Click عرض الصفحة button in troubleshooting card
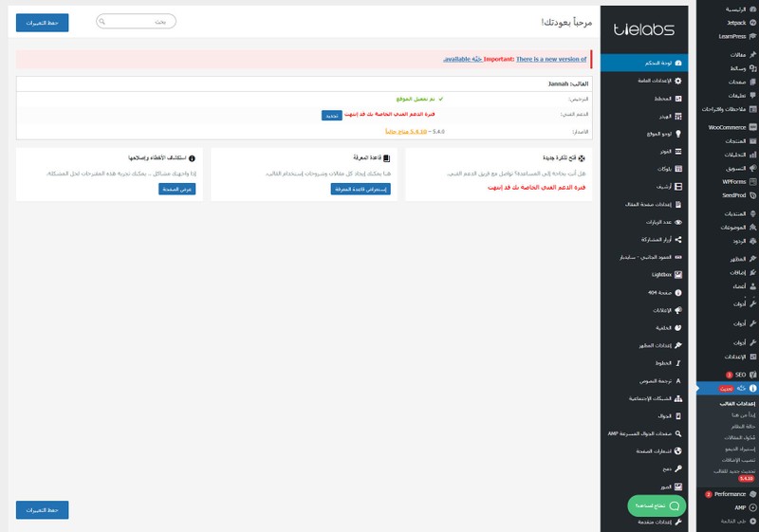759x532 pixels. [x=177, y=189]
